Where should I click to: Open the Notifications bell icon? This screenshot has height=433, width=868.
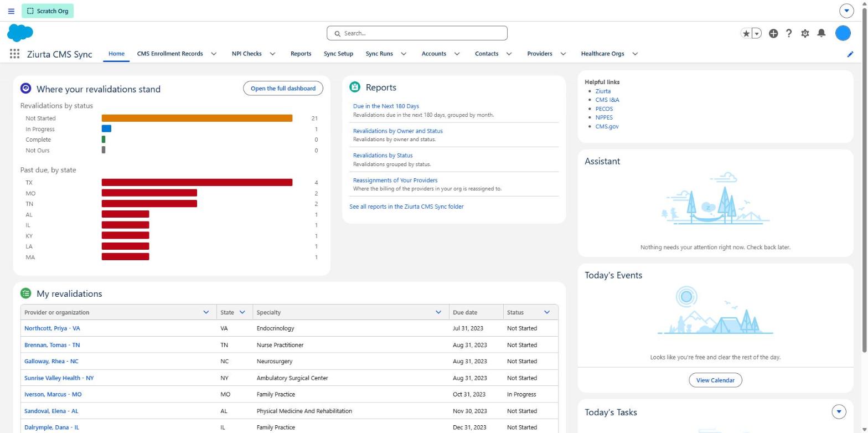821,33
